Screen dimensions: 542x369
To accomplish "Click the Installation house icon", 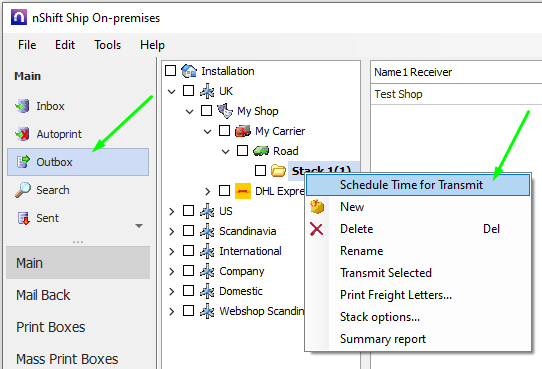I will pyautogui.click(x=189, y=71).
